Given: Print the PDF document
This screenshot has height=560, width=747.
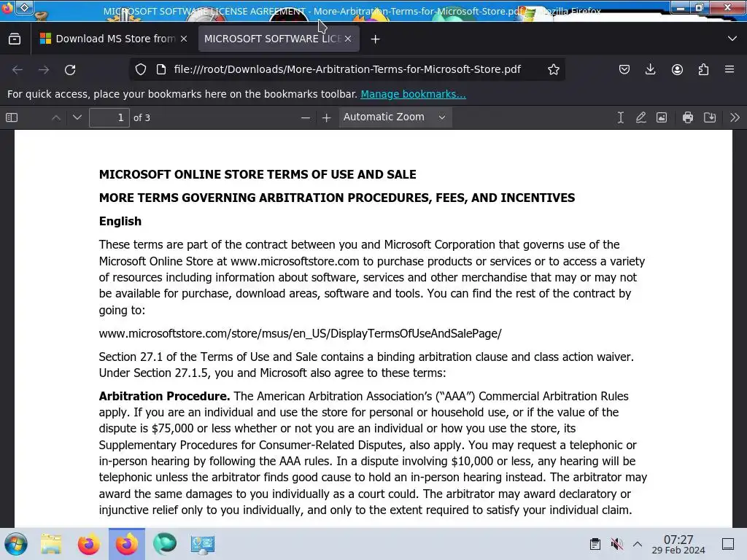Looking at the screenshot, I should (687, 117).
